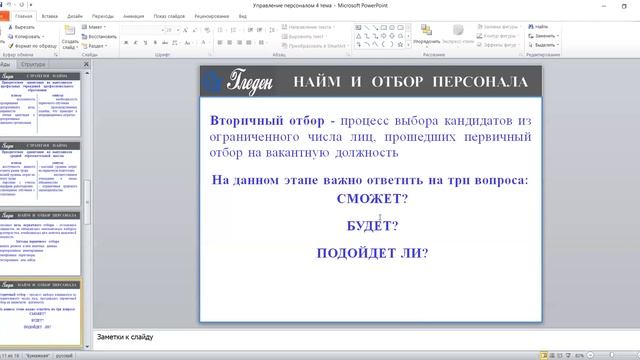Click the decrease font size icon
The width and height of the screenshot is (640, 360).
[x=195, y=30]
